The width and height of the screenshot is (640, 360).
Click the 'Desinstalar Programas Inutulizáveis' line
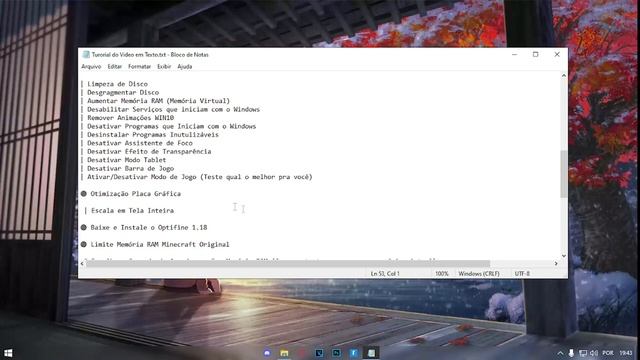(153, 135)
